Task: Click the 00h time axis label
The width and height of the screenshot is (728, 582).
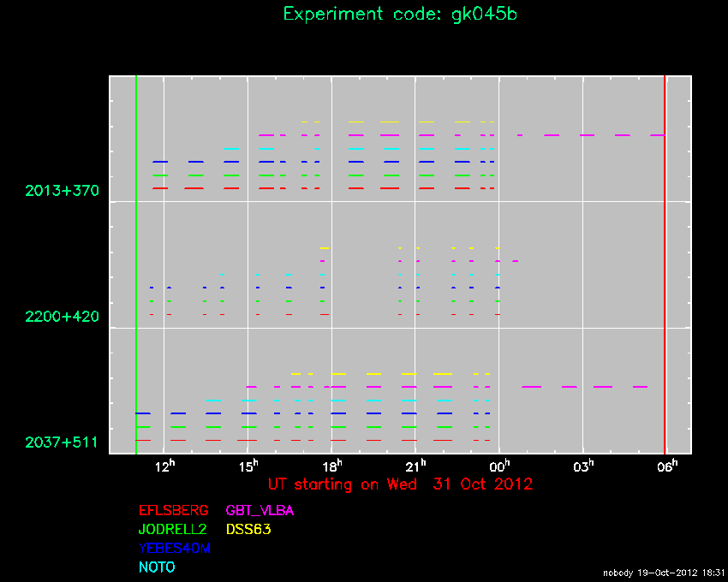Action: point(499,466)
